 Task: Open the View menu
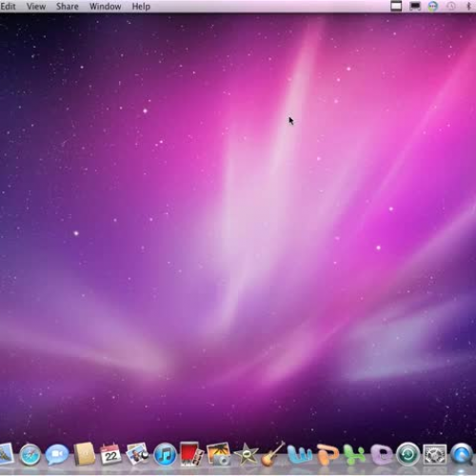(x=36, y=7)
